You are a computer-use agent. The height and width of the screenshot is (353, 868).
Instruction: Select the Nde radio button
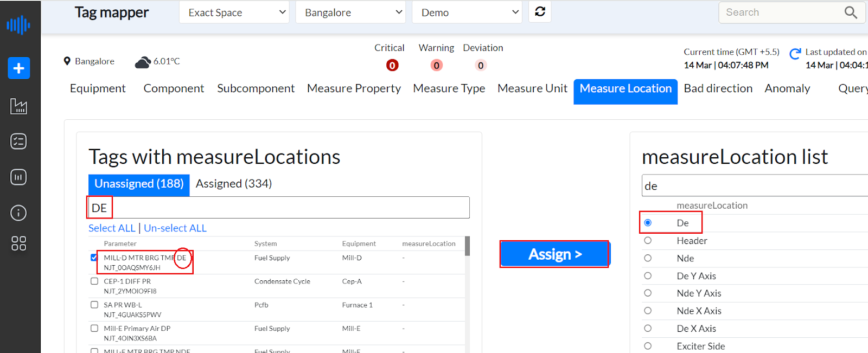[x=648, y=258]
